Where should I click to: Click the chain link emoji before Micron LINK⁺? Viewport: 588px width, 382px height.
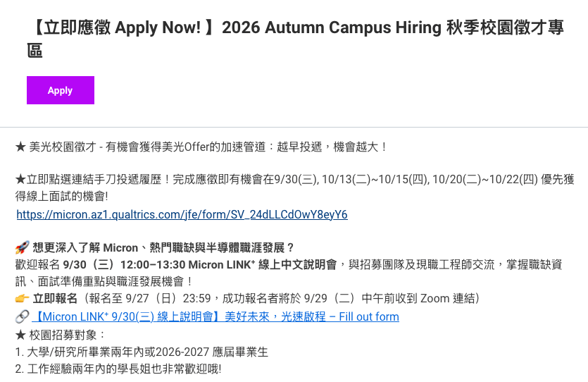click(22, 316)
